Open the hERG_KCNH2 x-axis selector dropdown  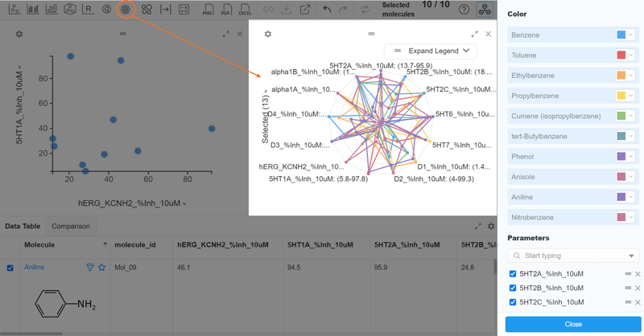pyautogui.click(x=184, y=204)
